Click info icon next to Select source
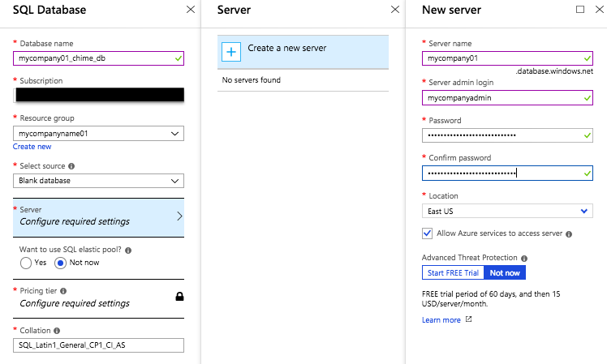Viewport: 607px width, 364px height. point(71,166)
